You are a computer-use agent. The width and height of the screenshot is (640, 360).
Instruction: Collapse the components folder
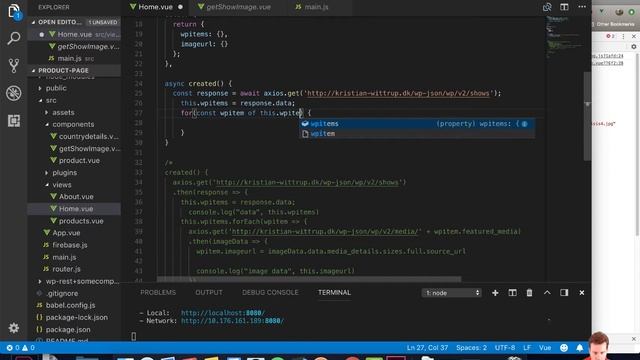pos(73,124)
